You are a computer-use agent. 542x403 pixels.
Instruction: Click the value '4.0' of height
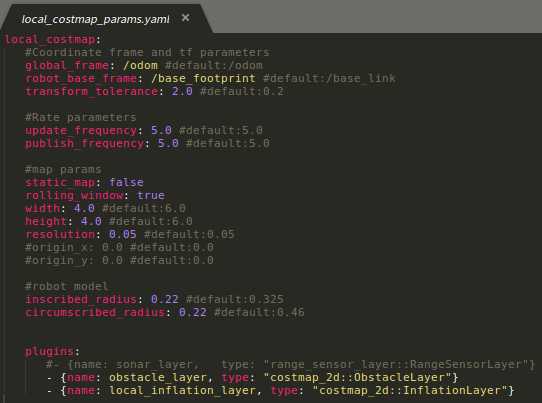91,221
